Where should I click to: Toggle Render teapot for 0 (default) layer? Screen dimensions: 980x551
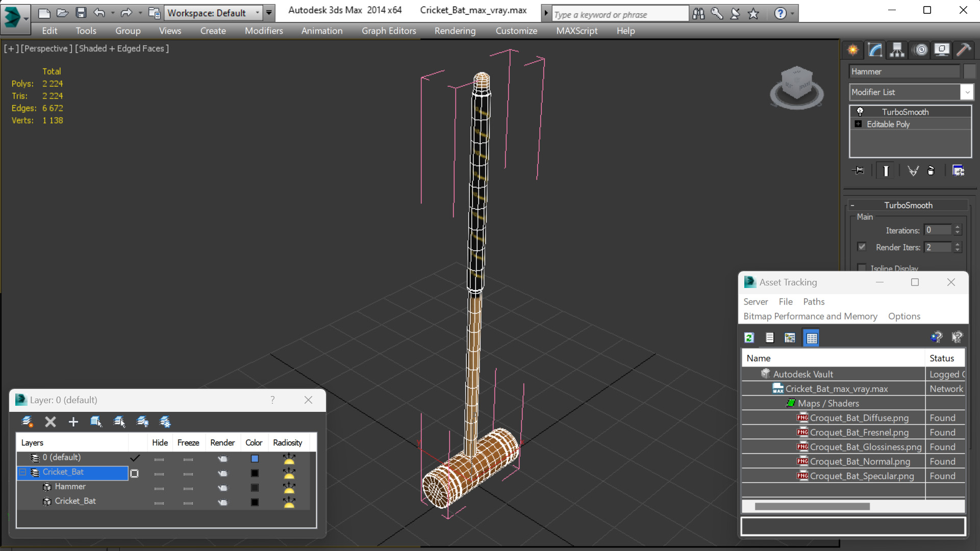click(x=222, y=459)
